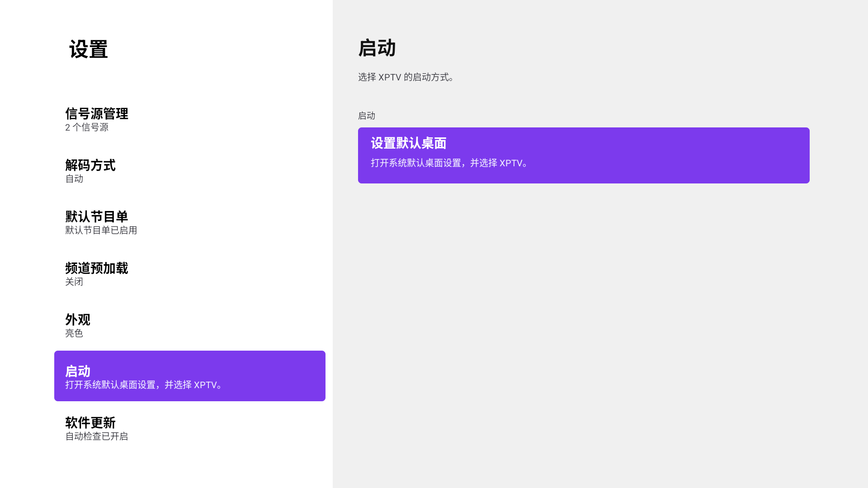Open the 外观 appearance setting
The image size is (868, 488).
point(190,324)
